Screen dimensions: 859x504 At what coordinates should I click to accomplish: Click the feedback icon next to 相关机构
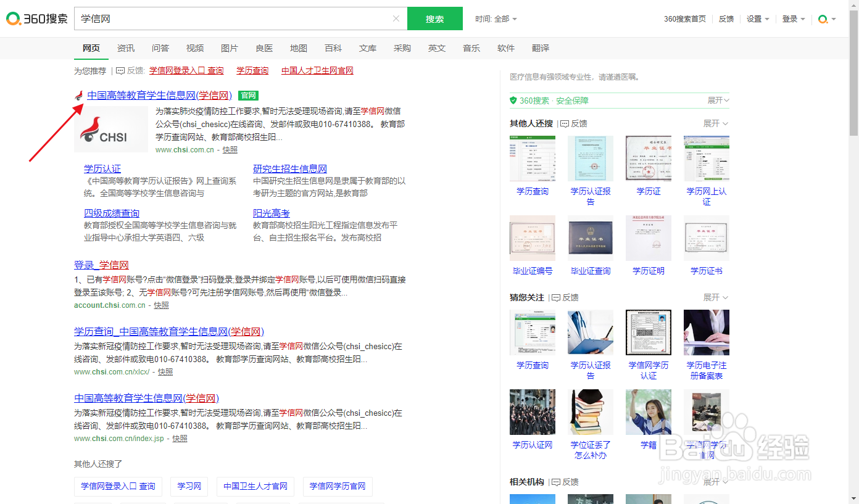(555, 482)
